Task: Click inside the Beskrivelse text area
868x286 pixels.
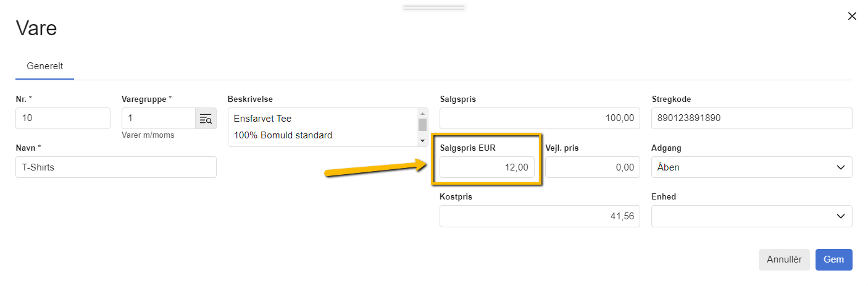Action: [322, 127]
